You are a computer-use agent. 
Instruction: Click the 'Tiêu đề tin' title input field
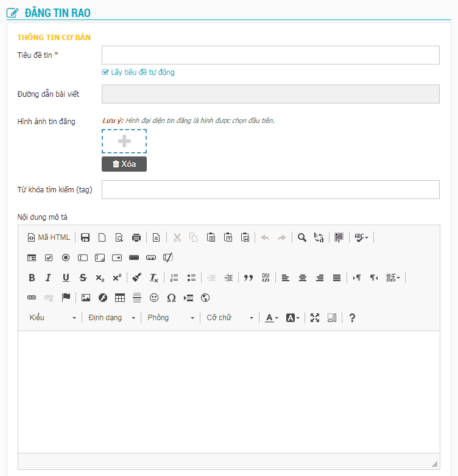270,55
